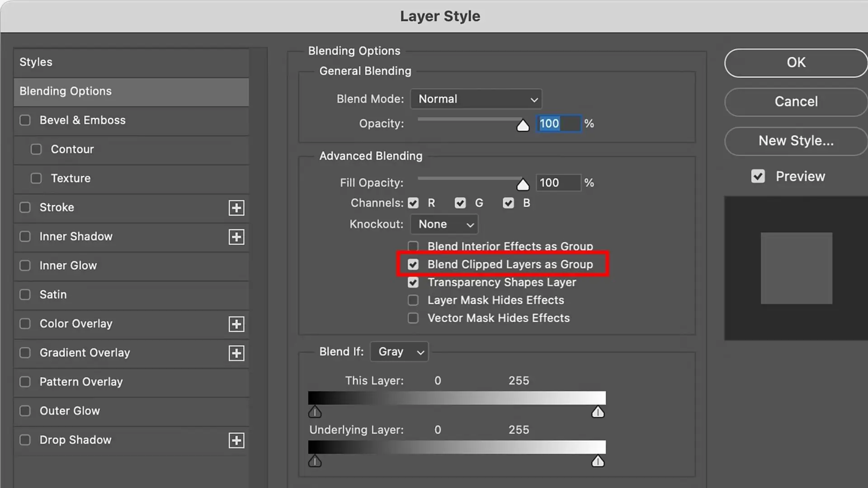
Task: Open the Drop Shadow settings row
Action: [131, 440]
